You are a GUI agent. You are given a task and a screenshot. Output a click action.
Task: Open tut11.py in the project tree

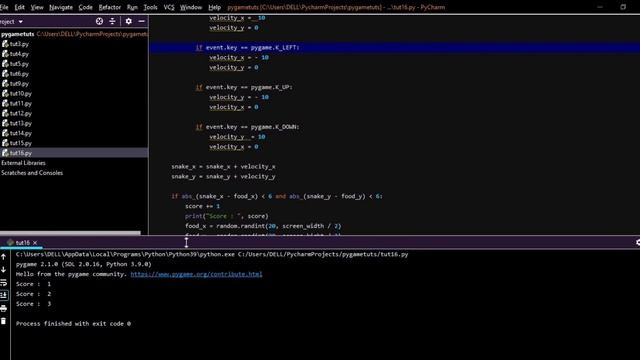[x=21, y=104]
